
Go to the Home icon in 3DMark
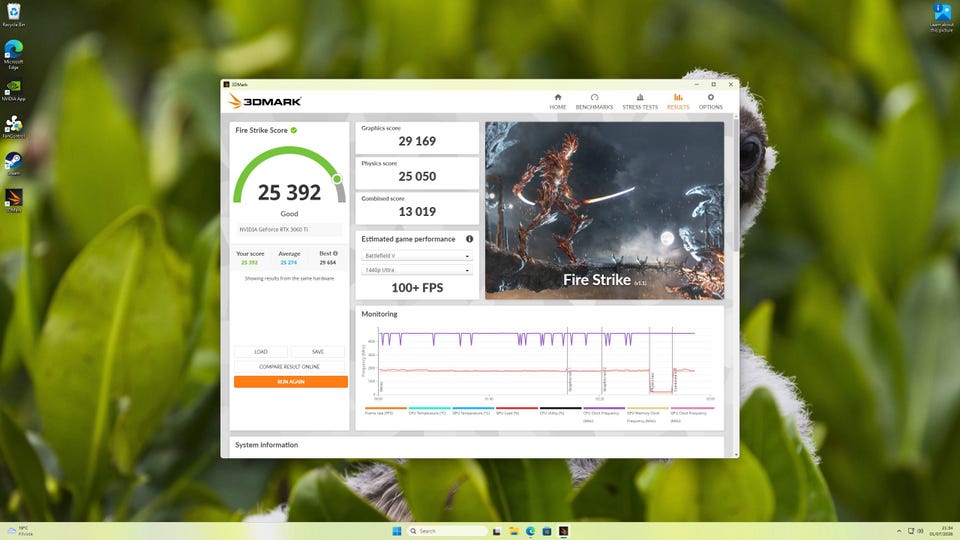[x=558, y=97]
